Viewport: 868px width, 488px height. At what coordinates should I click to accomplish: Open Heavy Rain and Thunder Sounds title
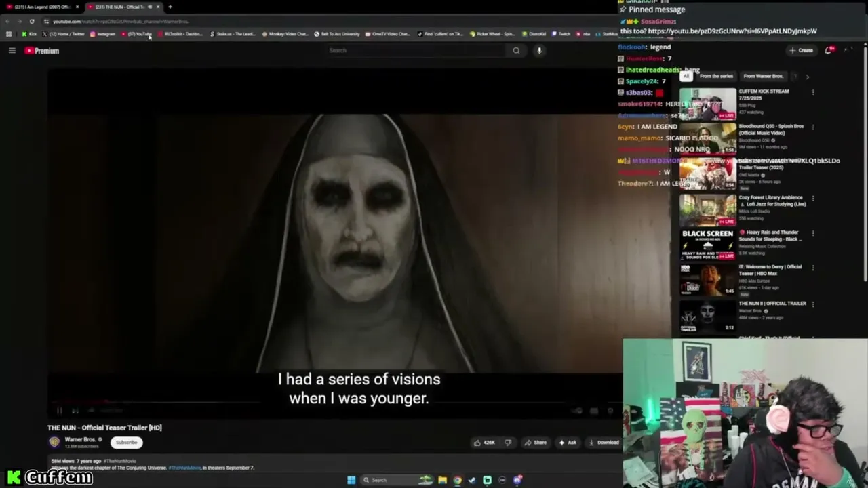(x=770, y=235)
